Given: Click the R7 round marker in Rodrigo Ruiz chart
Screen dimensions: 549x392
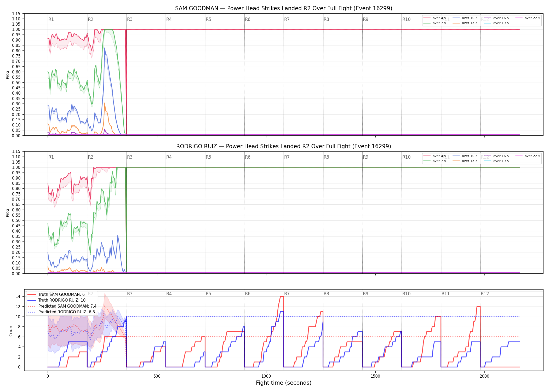Looking at the screenshot, I should point(287,157).
